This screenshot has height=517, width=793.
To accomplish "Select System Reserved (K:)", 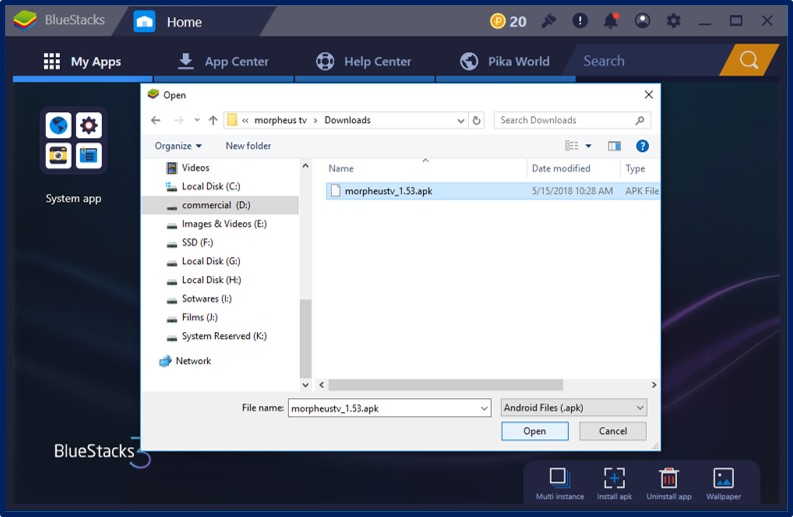I will point(222,336).
